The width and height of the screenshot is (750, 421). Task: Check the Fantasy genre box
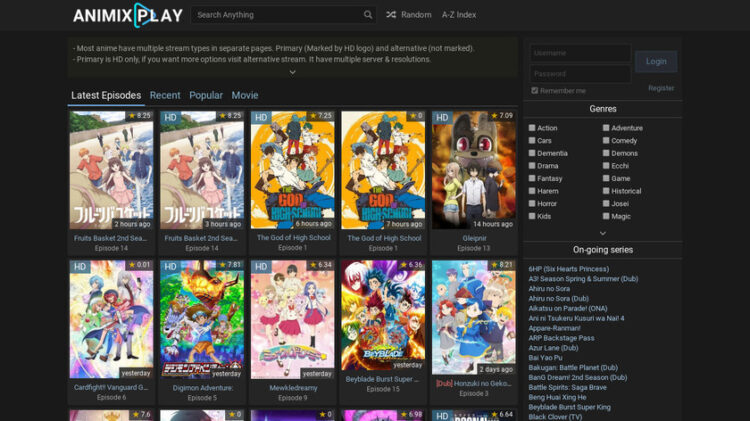coord(532,178)
